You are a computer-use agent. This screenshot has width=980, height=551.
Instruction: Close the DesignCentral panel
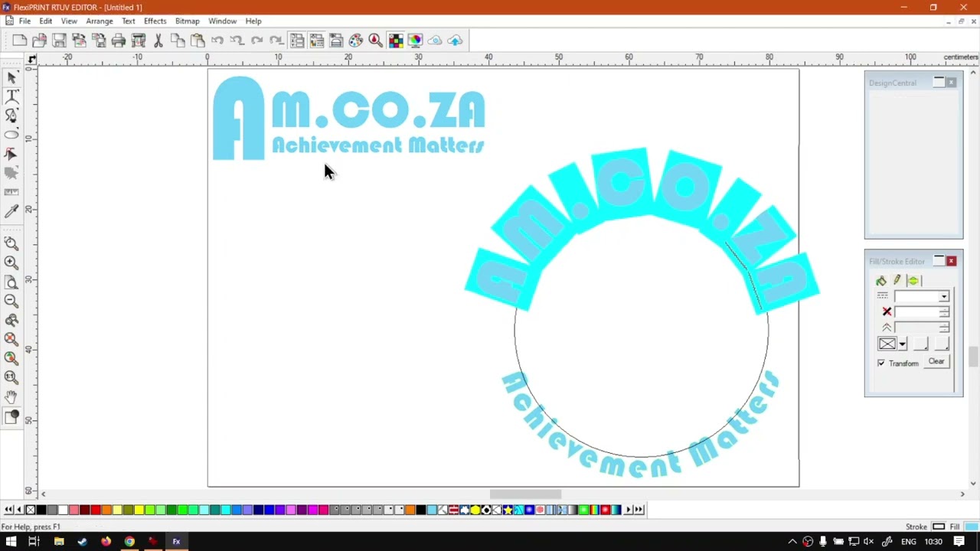click(x=951, y=83)
